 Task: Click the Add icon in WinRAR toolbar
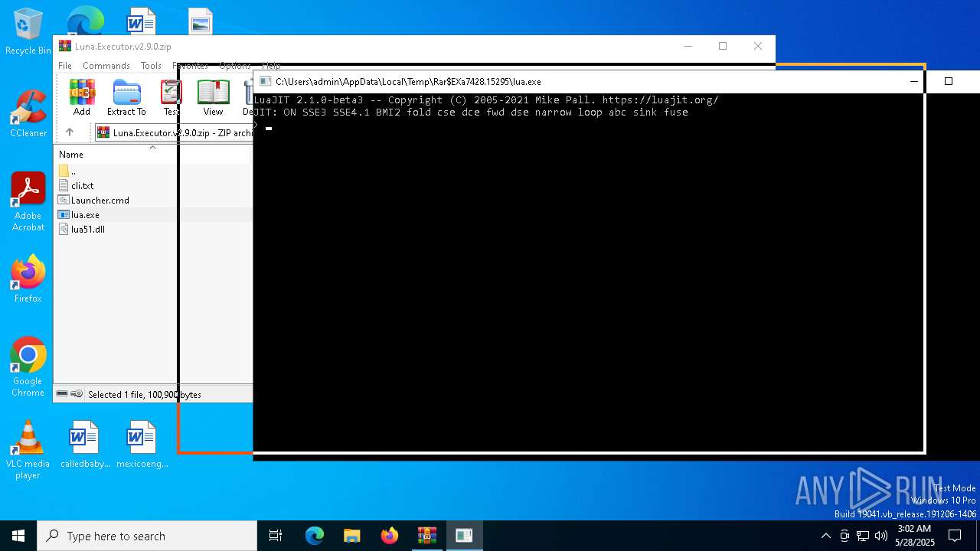point(82,97)
